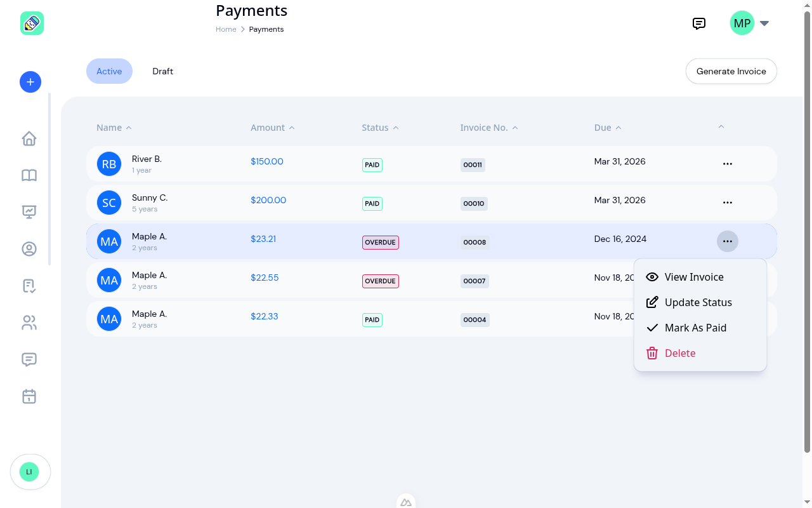Open the open-book icon in sidebar
The width and height of the screenshot is (812, 508).
(29, 175)
